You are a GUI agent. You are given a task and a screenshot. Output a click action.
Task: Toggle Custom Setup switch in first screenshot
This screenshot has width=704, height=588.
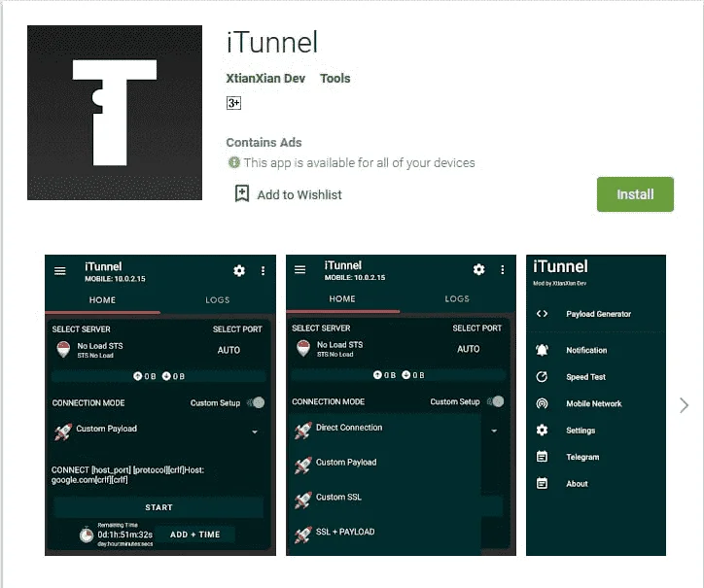[257, 402]
